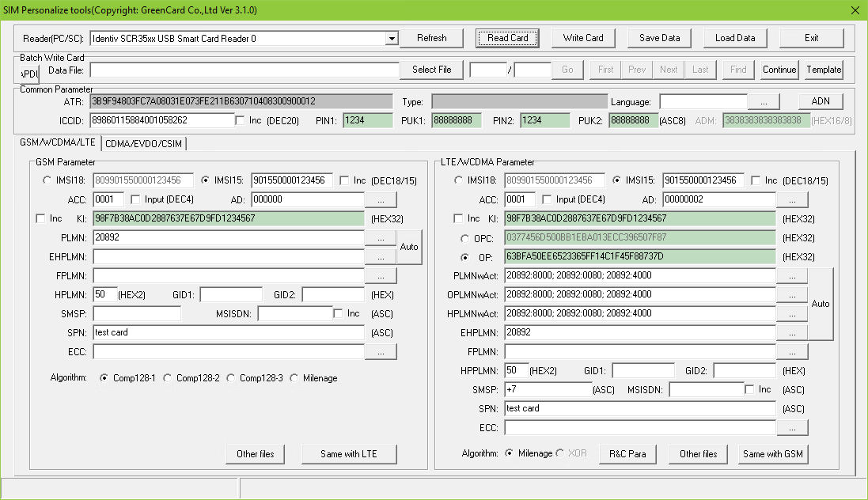This screenshot has width=868, height=500.
Task: Open the Reader(PC/SC) dropdown list
Action: (392, 38)
